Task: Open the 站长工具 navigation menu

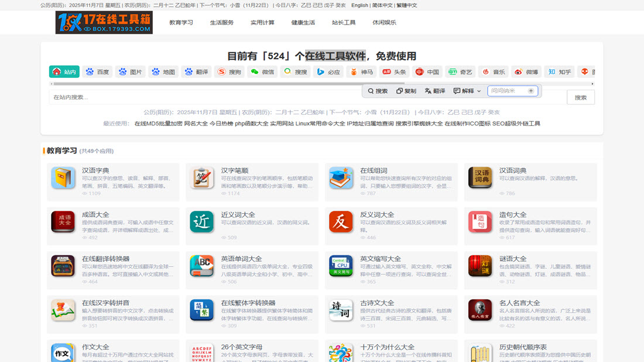Action: pos(344,23)
